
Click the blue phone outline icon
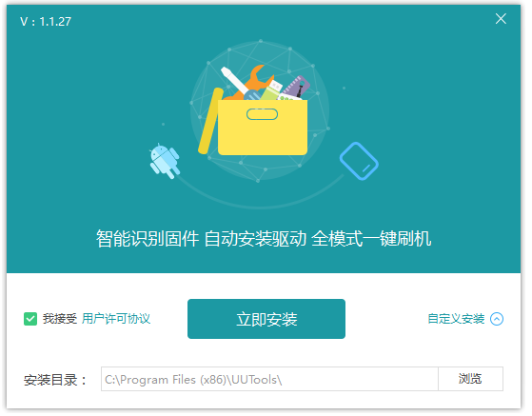click(x=359, y=161)
